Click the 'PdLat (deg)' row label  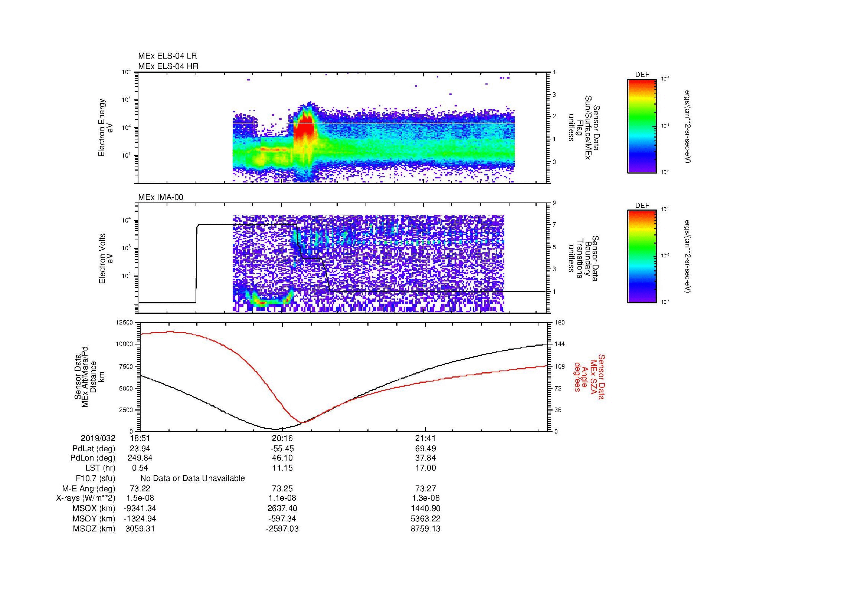94,449
